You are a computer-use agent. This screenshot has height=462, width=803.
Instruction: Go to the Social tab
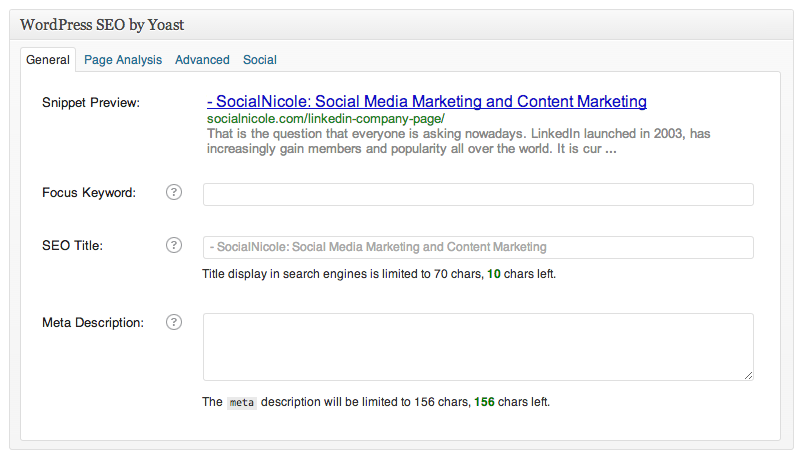(260, 60)
